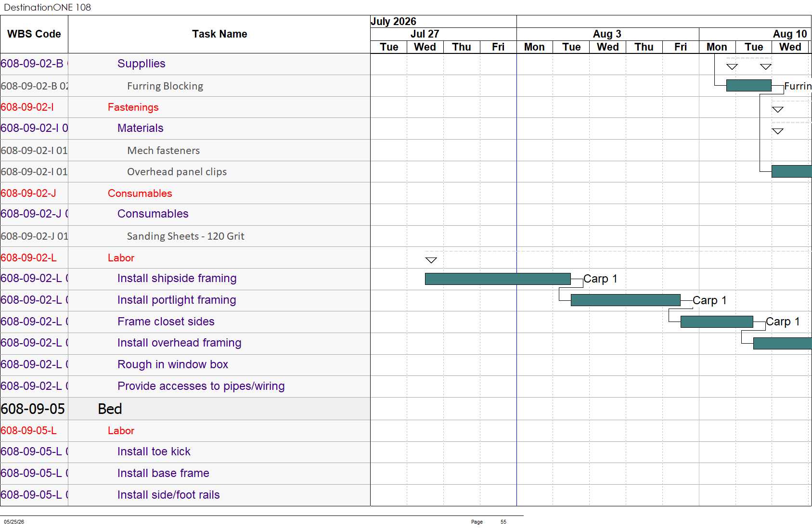Click the Labor summary triangle marker
The height and width of the screenshot is (528, 812).
pyautogui.click(x=431, y=260)
